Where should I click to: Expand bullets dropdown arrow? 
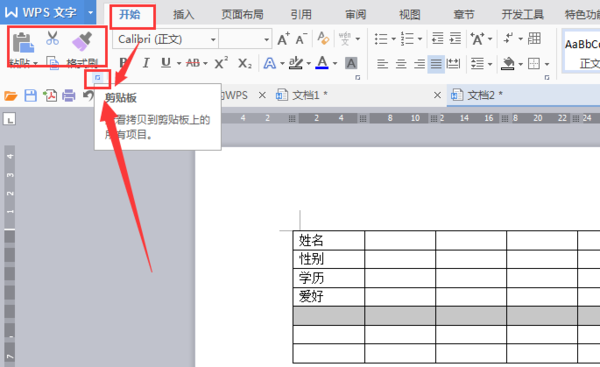pyautogui.click(x=393, y=39)
